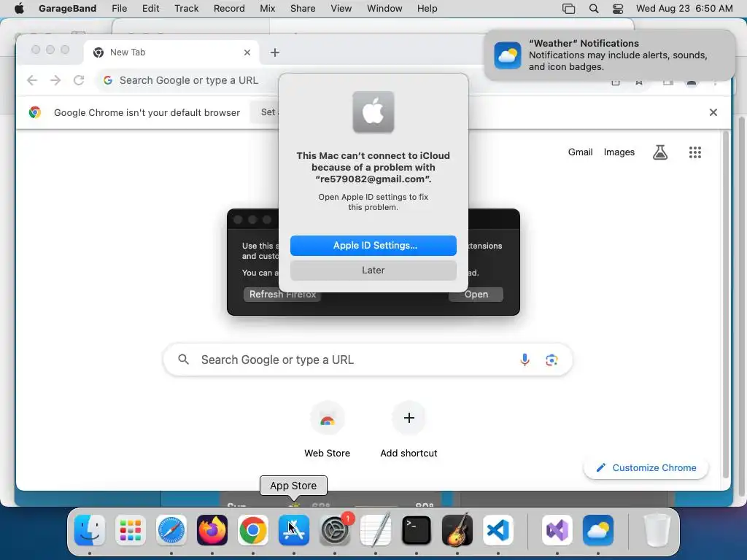Click Add shortcut tile

[409, 430]
